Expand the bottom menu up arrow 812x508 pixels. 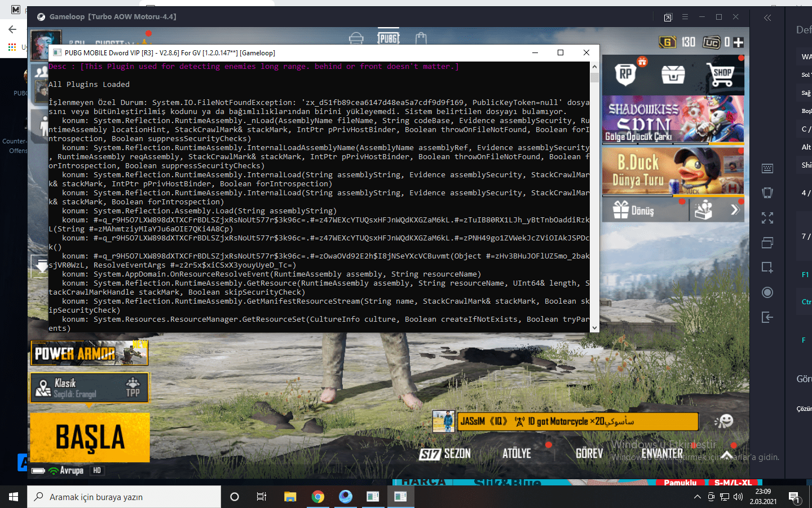[727, 454]
